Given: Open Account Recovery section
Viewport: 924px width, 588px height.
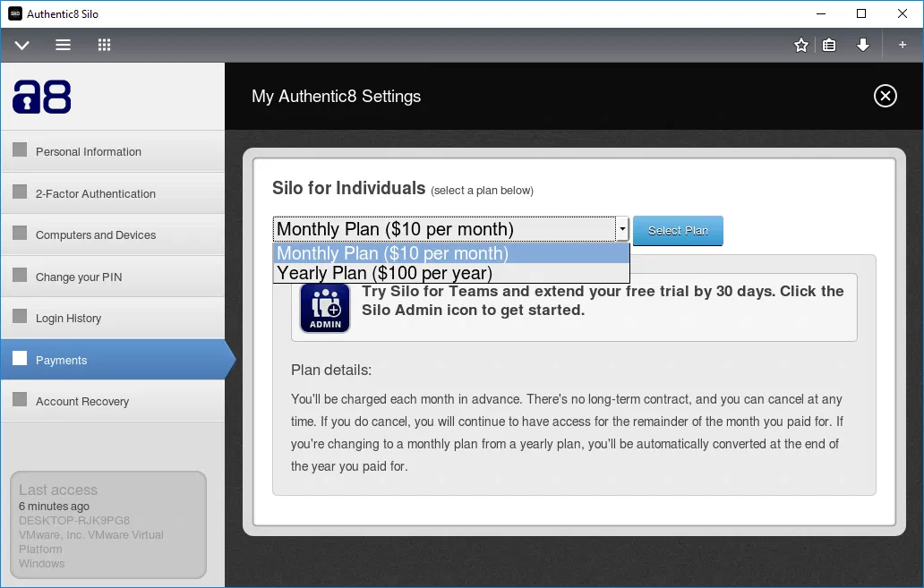Looking at the screenshot, I should [113, 401].
